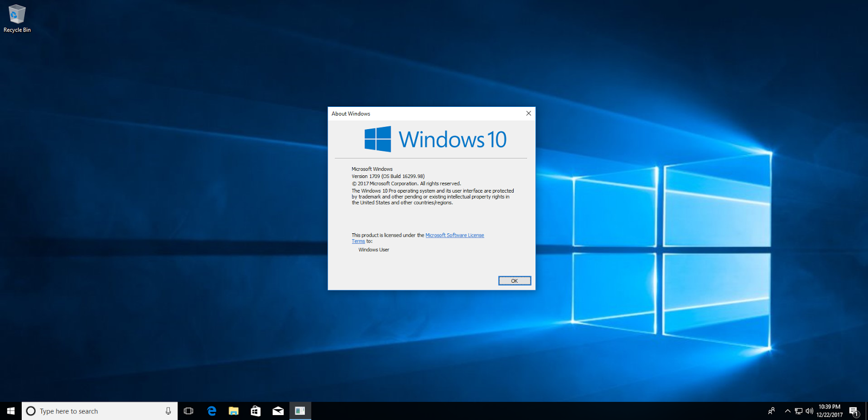This screenshot has height=420, width=868.
Task: Click OK in the About Windows dialog
Action: coord(514,281)
